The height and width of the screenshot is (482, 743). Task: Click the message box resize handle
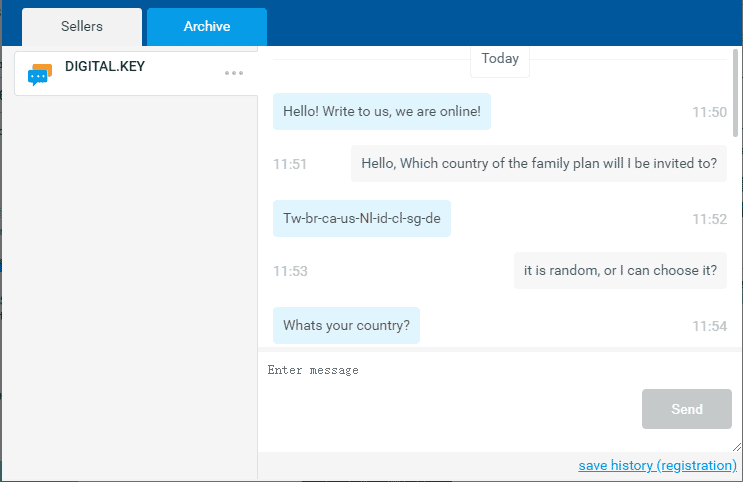click(736, 447)
